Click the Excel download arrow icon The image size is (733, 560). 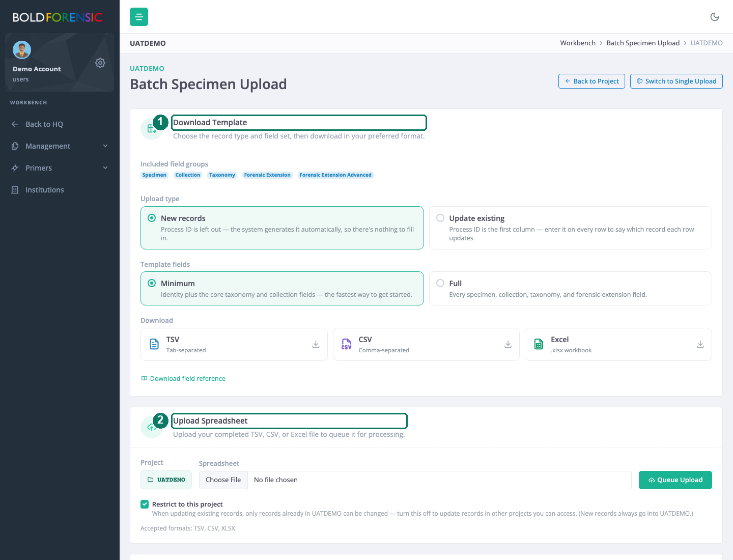(700, 344)
